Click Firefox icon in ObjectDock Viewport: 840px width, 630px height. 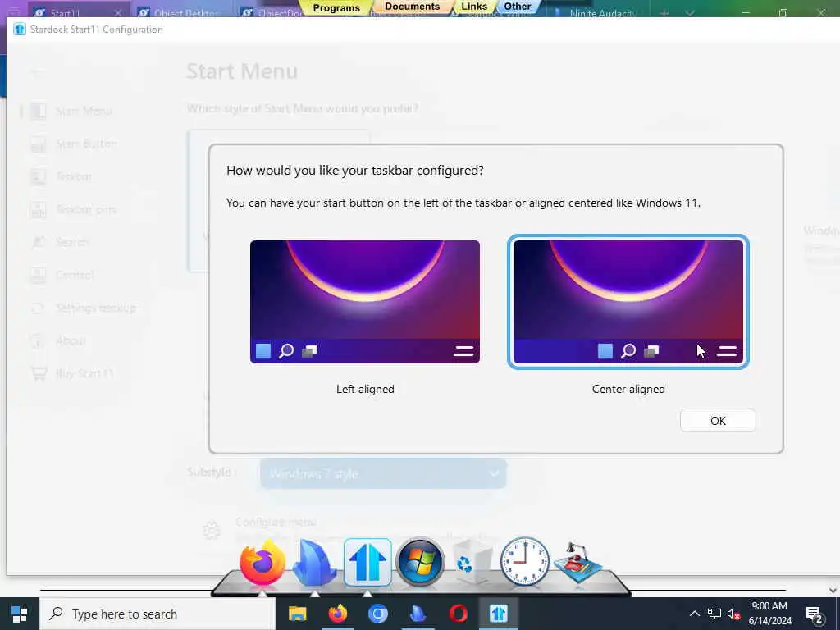pyautogui.click(x=262, y=563)
